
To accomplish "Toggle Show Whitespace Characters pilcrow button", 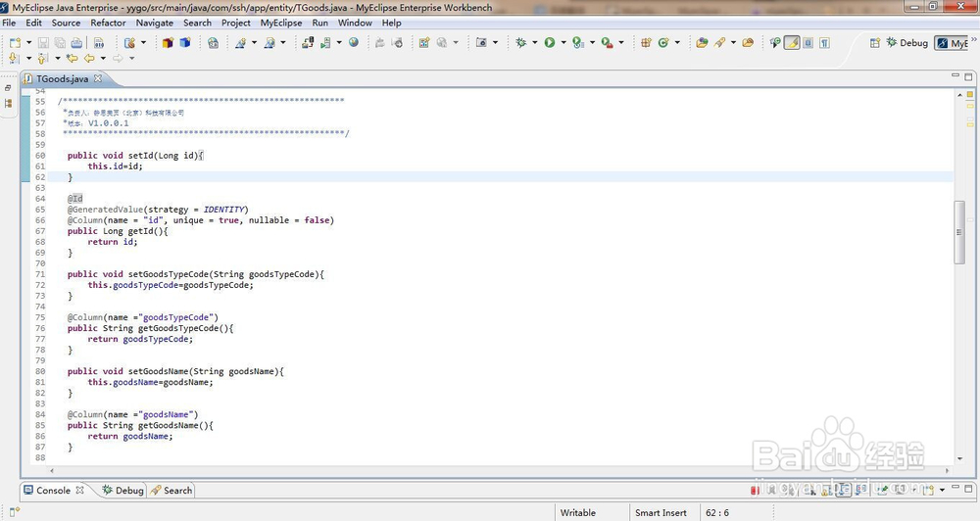I will tap(825, 42).
